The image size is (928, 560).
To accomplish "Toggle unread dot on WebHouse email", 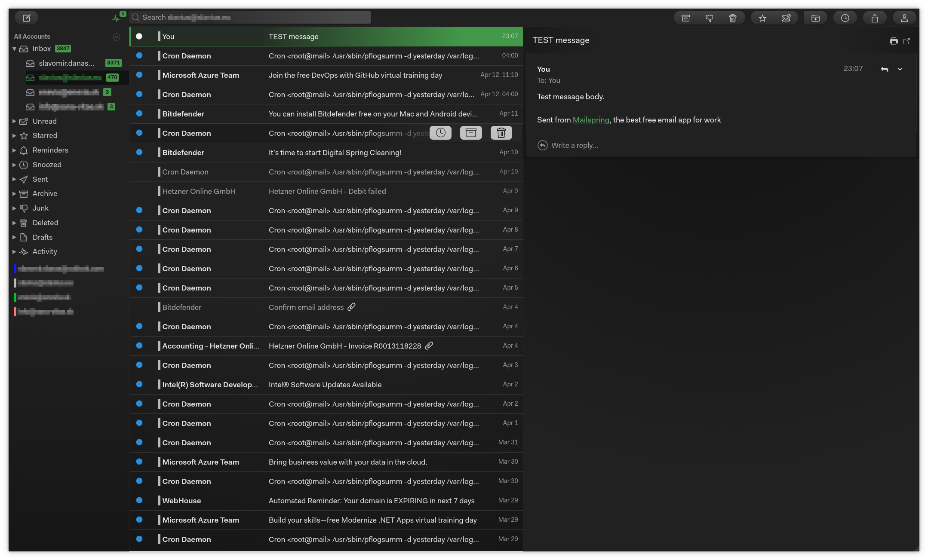I will [139, 500].
